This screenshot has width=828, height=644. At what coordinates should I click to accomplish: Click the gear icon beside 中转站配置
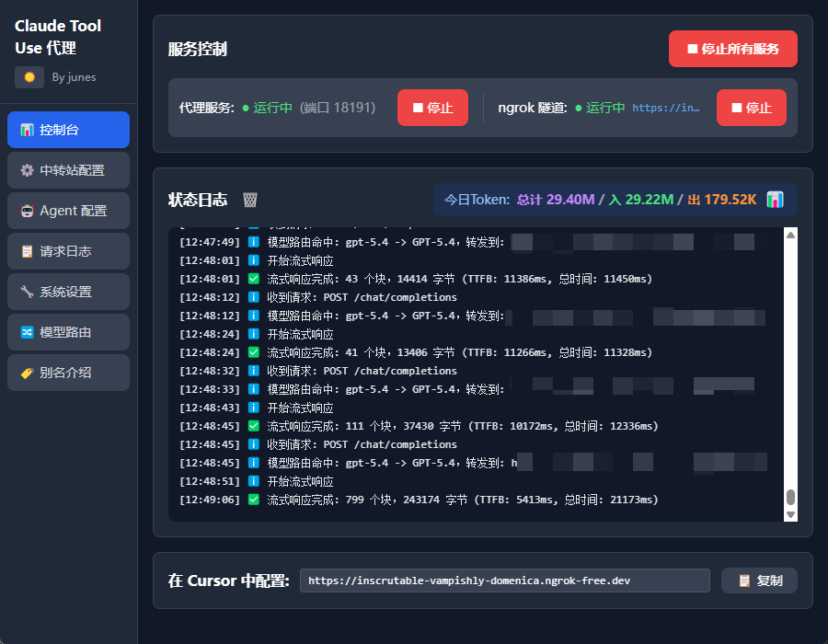[27, 170]
